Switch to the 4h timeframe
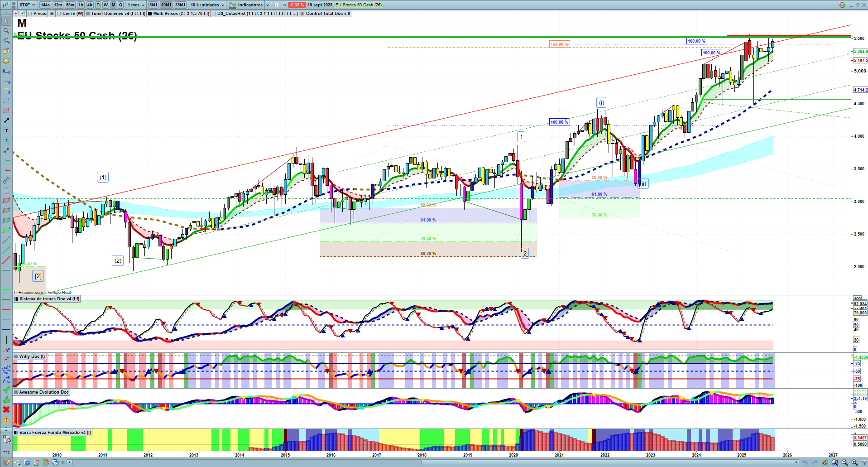The width and height of the screenshot is (868, 467). (x=90, y=5)
